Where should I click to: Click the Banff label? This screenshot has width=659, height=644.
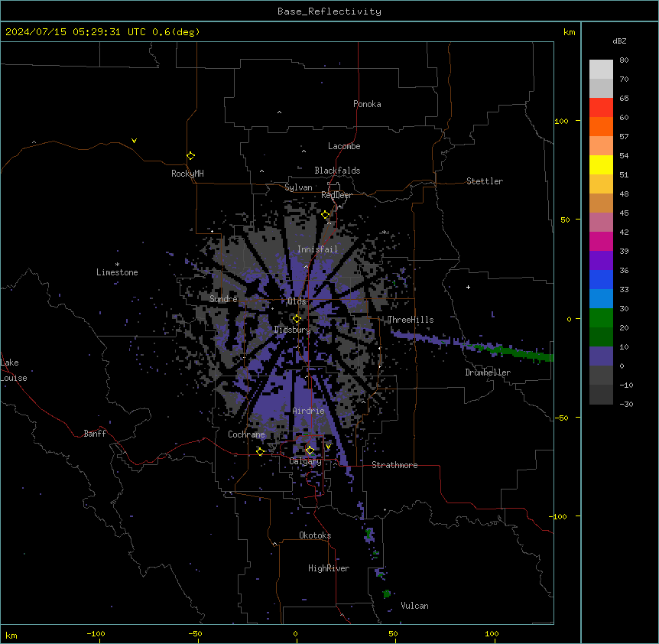point(95,434)
